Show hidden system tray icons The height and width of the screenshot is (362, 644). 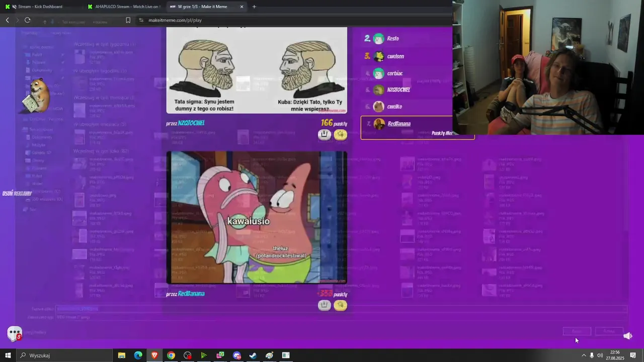pyautogui.click(x=584, y=355)
